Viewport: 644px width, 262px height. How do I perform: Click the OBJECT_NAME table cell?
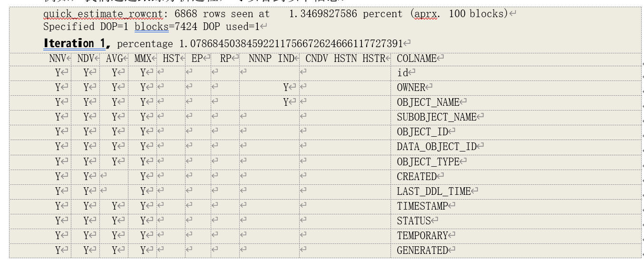click(428, 102)
